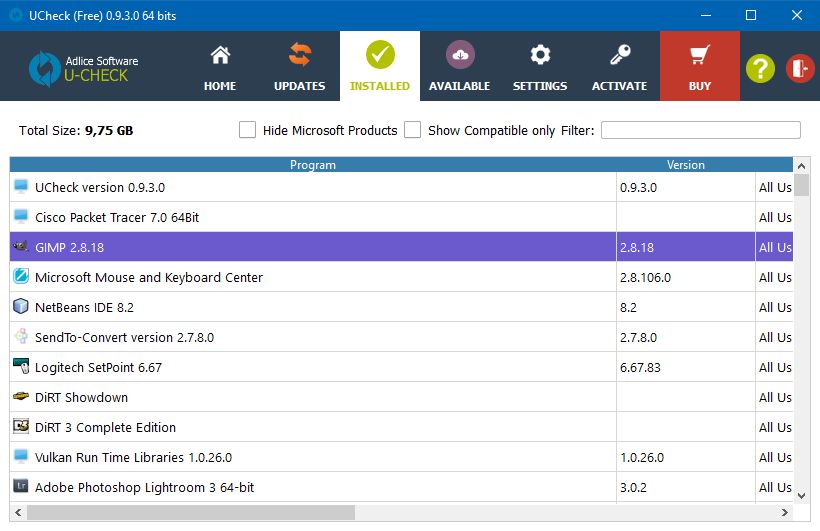This screenshot has height=531, width=820.
Task: Select the 'UCheck version 0.9.3.0' row text
Action: tap(100, 187)
